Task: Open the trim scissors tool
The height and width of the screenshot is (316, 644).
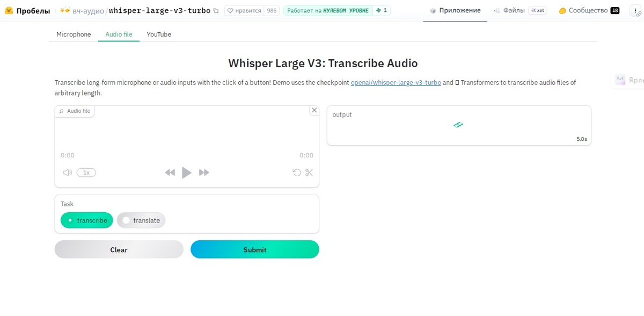Action: (309, 173)
